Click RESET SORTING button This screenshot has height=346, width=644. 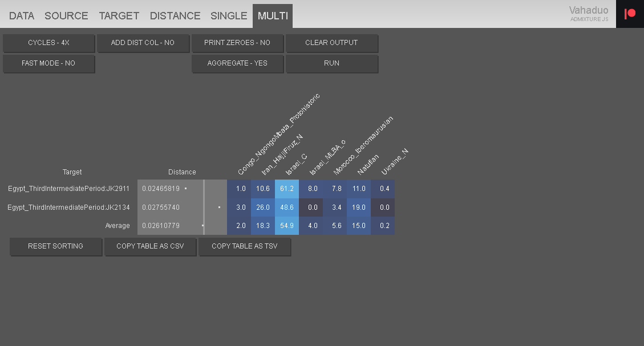56,246
